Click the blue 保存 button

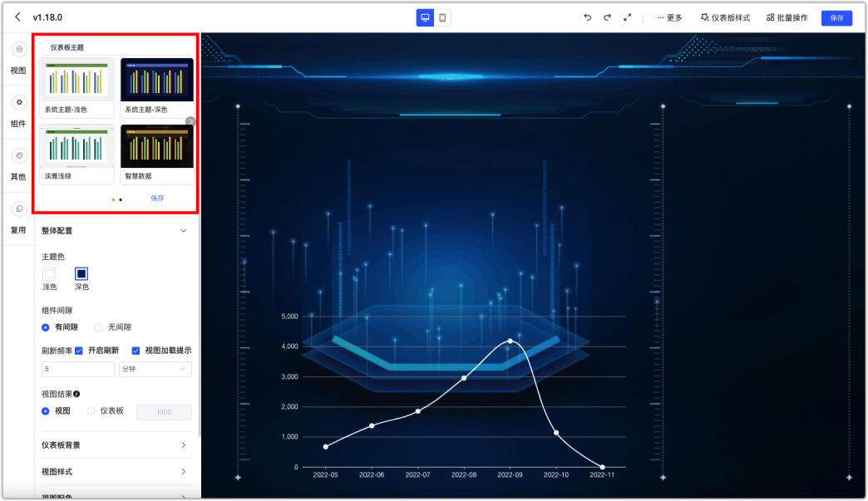pyautogui.click(x=836, y=17)
